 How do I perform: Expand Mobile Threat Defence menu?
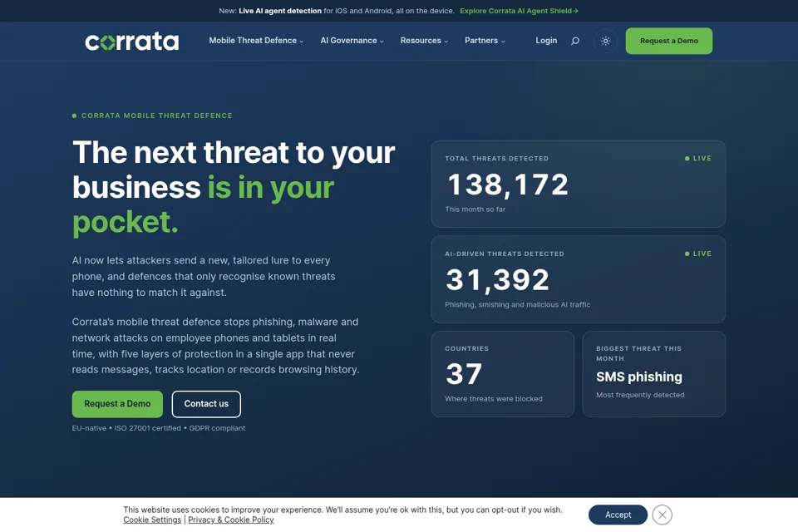pyautogui.click(x=256, y=41)
